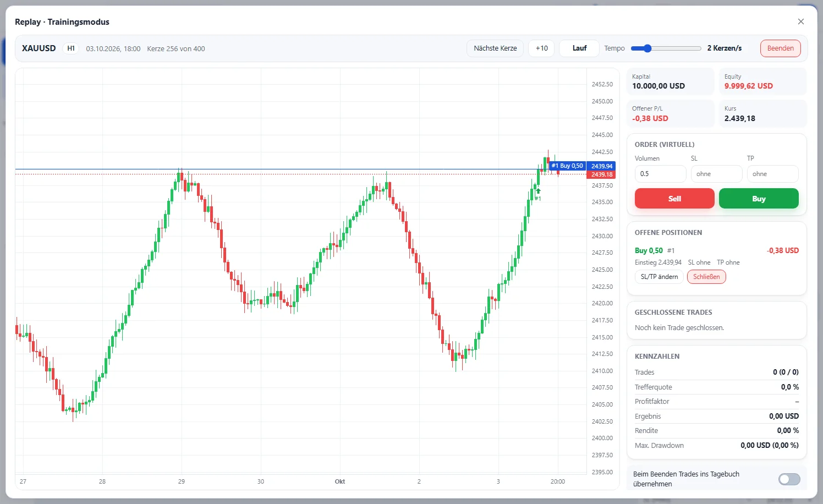Adjust the Tempo speed slider
This screenshot has width=823, height=504.
(666, 48)
